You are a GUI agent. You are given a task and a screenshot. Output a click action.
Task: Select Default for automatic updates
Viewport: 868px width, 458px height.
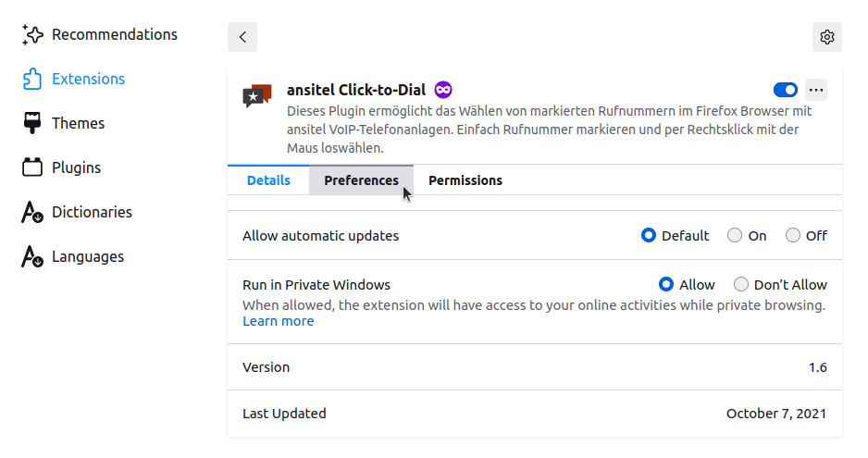click(x=649, y=236)
